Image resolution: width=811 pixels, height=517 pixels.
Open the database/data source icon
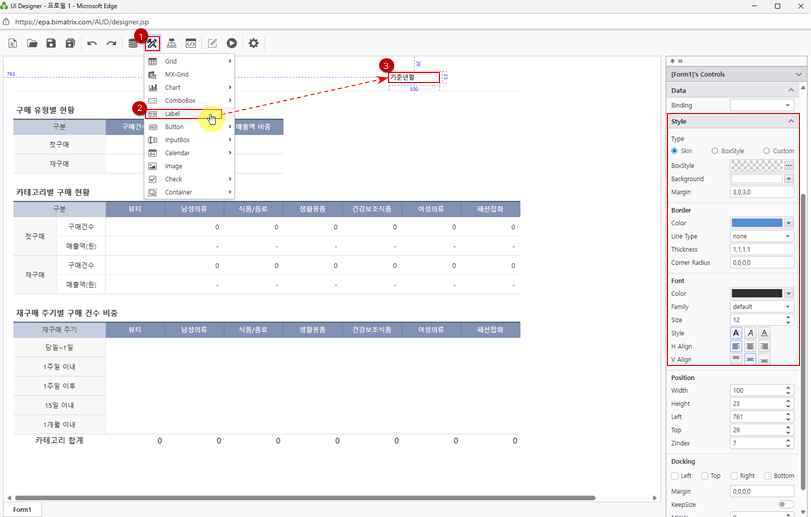click(133, 43)
